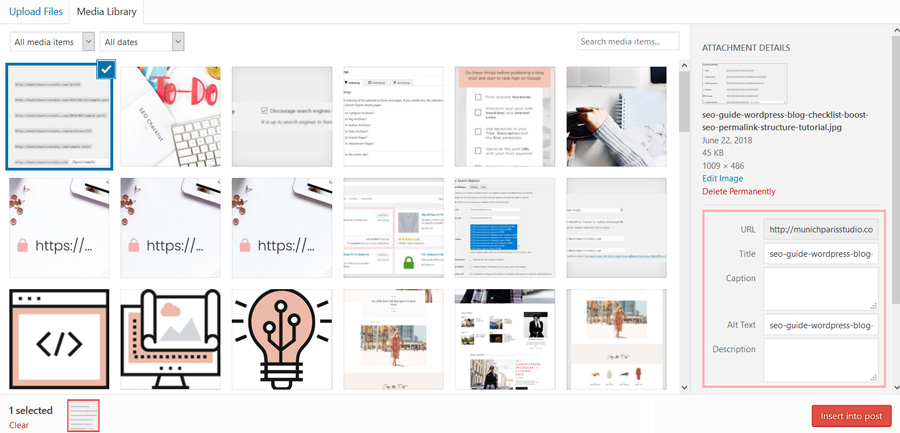Viewport: 900px width, 433px height.
Task: Open the All media items dropdown
Action: pyautogui.click(x=52, y=42)
